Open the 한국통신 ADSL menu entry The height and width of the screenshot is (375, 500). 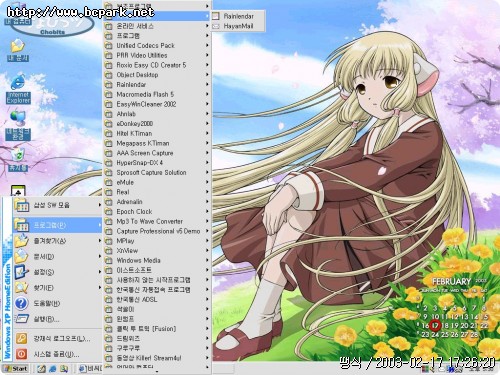[157, 299]
